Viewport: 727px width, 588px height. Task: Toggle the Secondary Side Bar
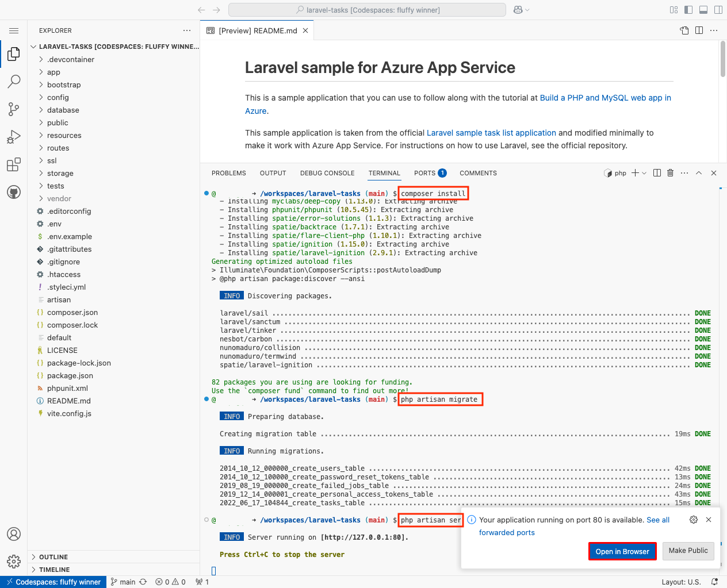(x=717, y=10)
